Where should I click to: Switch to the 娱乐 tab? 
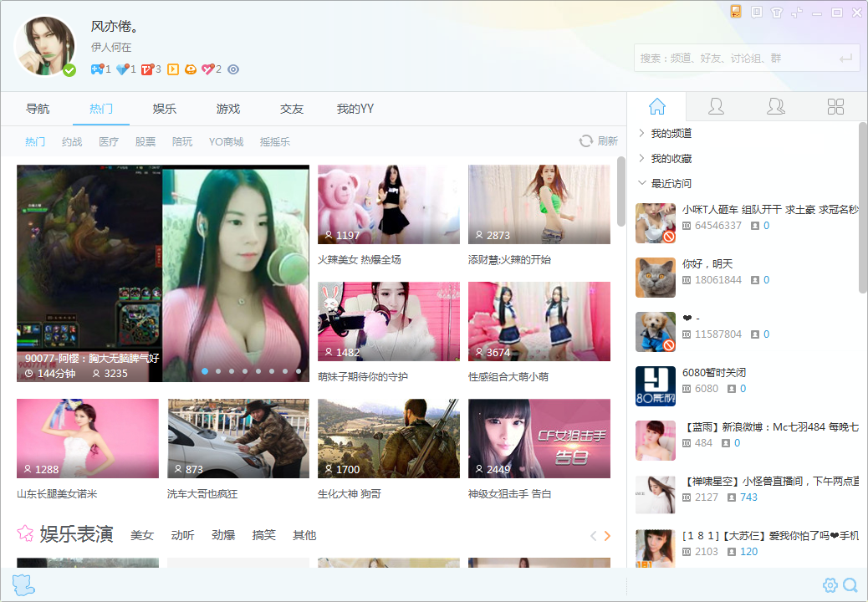click(165, 109)
